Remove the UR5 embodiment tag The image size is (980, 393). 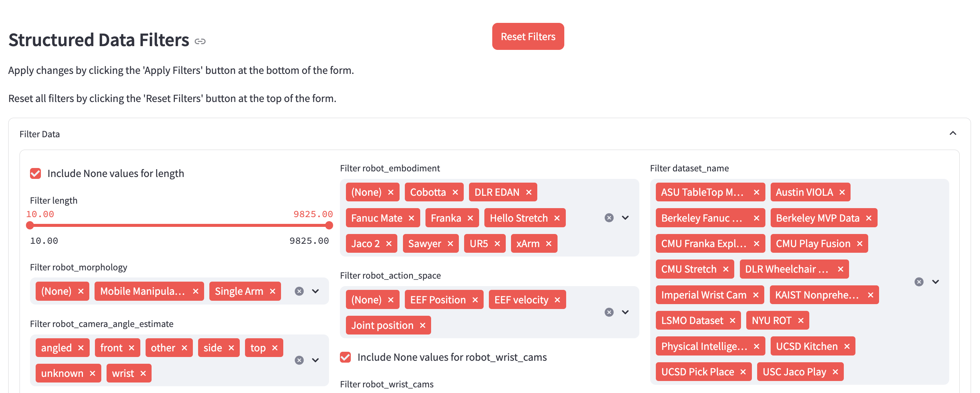point(497,244)
